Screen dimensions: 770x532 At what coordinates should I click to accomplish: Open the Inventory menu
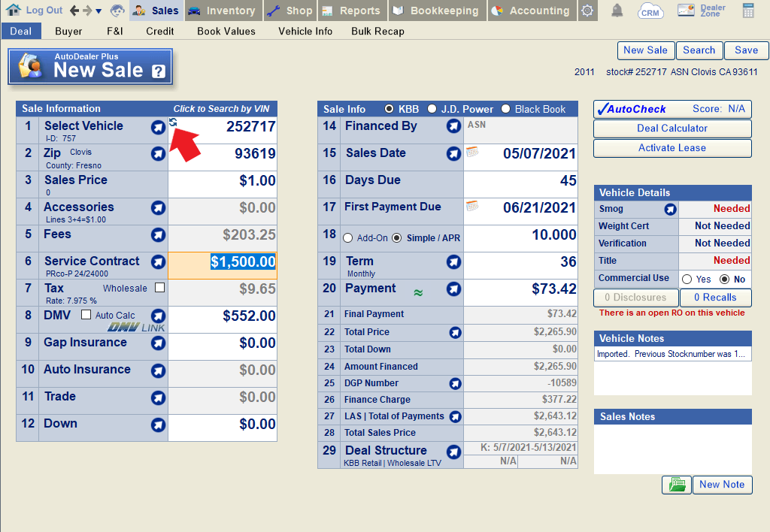click(224, 11)
